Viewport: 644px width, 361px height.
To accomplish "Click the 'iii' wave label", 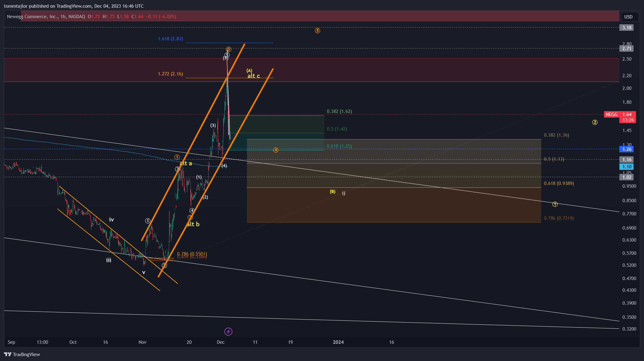I will (109, 260).
